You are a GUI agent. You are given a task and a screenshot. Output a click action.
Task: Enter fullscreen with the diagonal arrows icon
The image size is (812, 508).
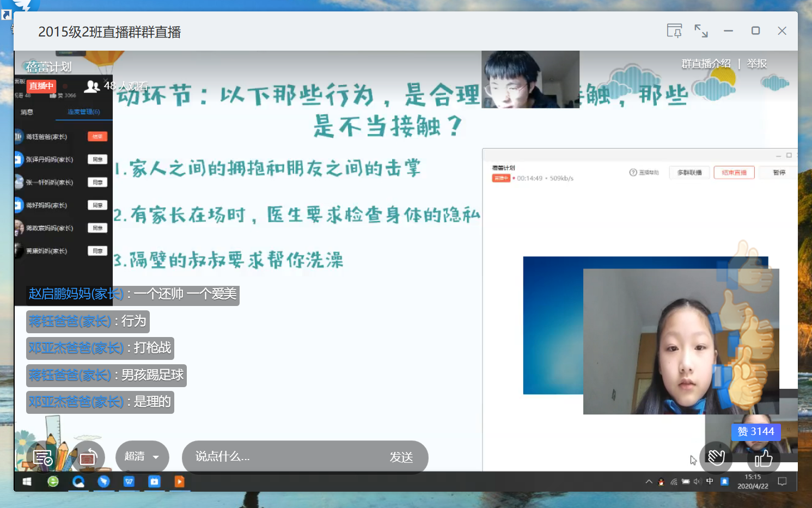click(701, 30)
